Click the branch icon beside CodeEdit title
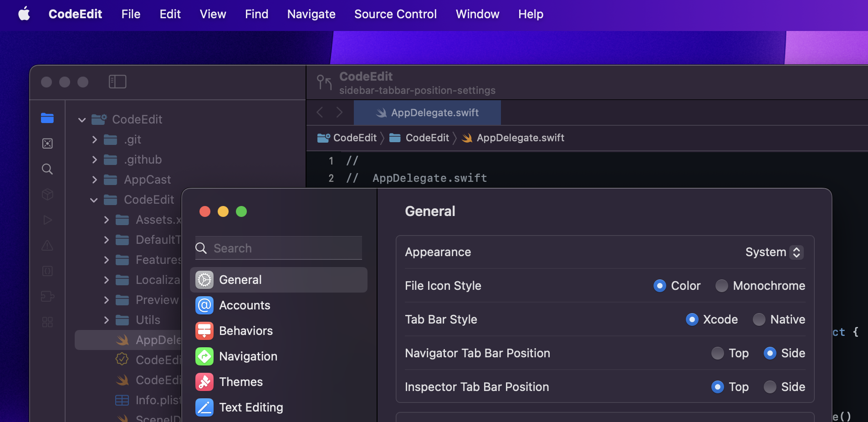This screenshot has height=422, width=868. (324, 82)
